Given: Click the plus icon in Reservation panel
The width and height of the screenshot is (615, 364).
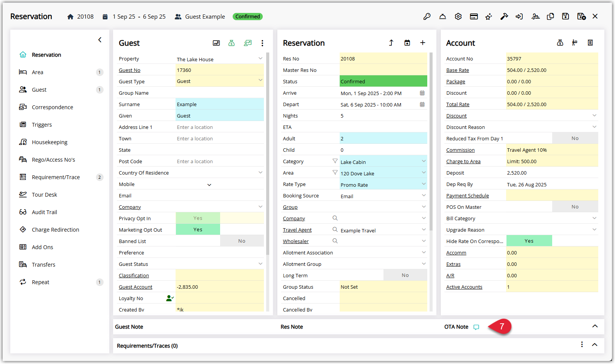Looking at the screenshot, I should coord(423,43).
